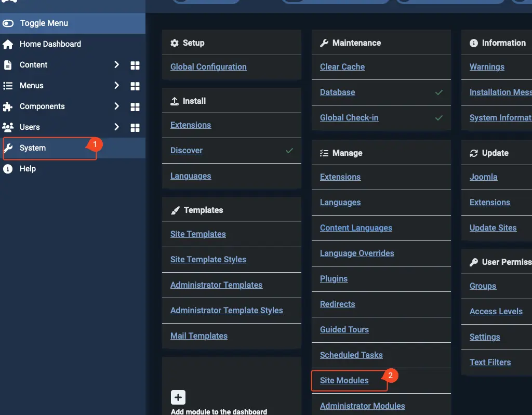This screenshot has height=415, width=532.
Task: Expand the Users submenu arrow
Action: [116, 127]
